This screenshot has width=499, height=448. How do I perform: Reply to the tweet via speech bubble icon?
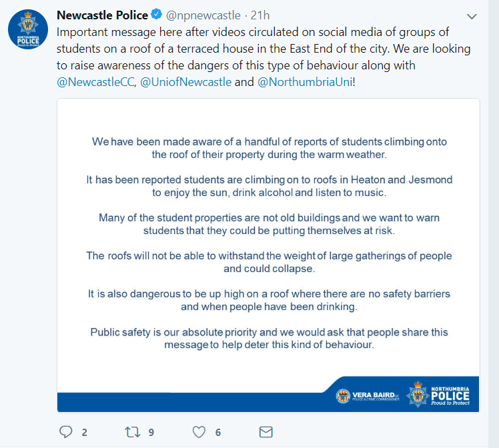pyautogui.click(x=65, y=432)
